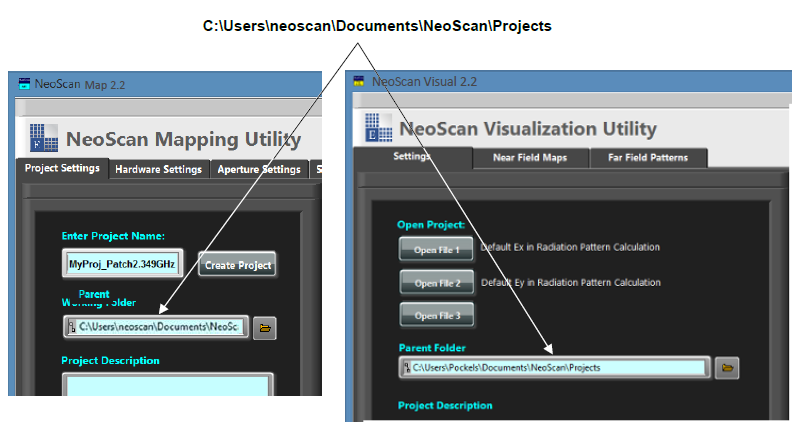Click 'Default Ey in Radiation Pattern Calculation' text
797x431 pixels.
pyautogui.click(x=571, y=283)
